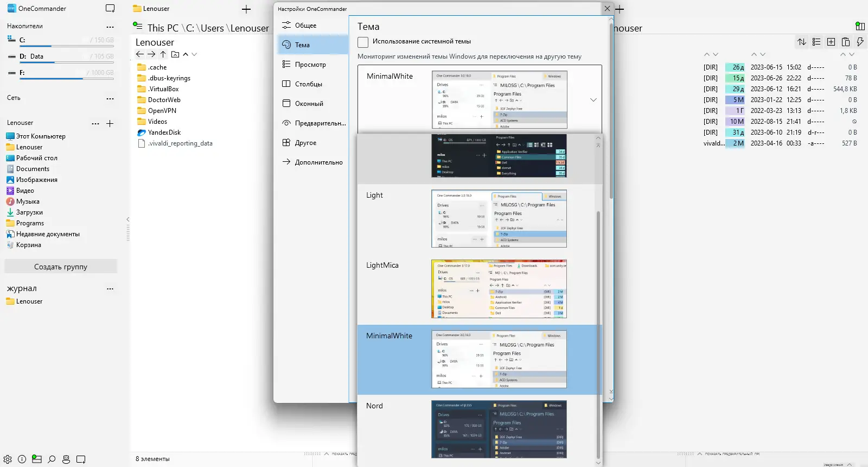Image resolution: width=868 pixels, height=467 pixels.
Task: Click the This PC breadcrumb
Action: coord(163,28)
